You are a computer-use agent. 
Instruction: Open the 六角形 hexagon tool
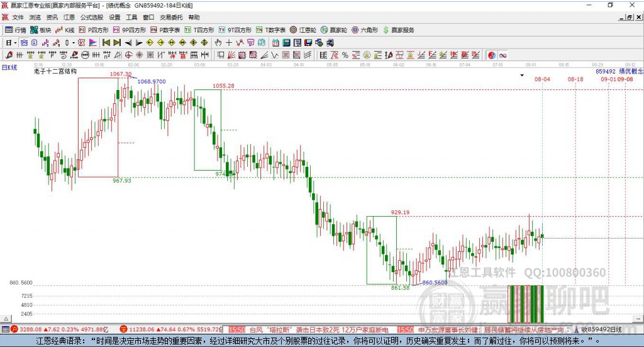tap(365, 30)
